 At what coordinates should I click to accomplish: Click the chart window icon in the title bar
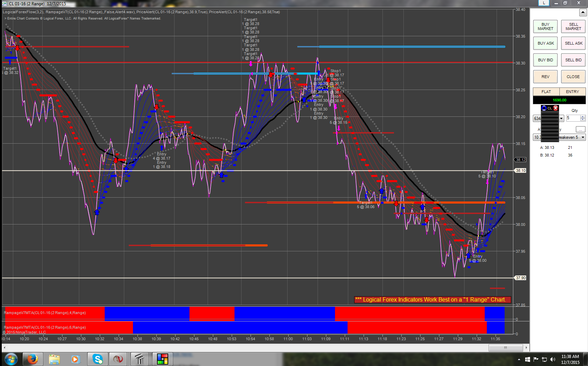coord(5,3)
